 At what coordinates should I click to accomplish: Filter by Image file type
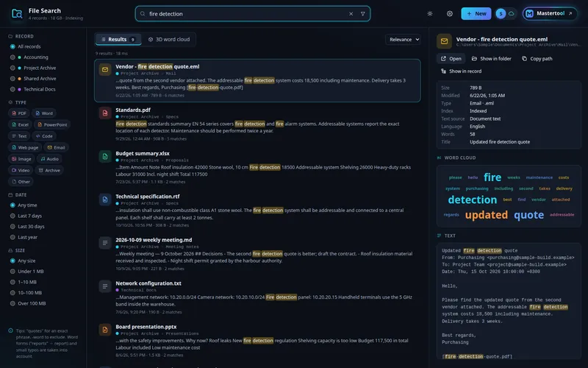[21, 159]
